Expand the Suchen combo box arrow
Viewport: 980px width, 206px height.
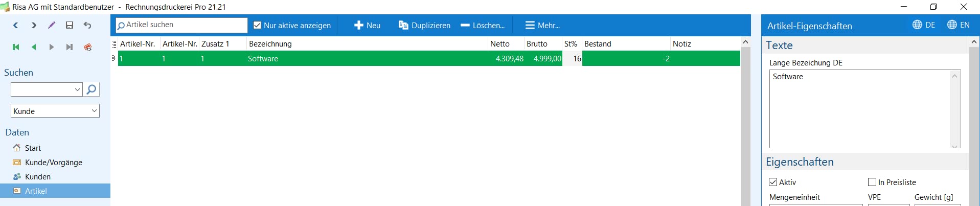pos(77,89)
